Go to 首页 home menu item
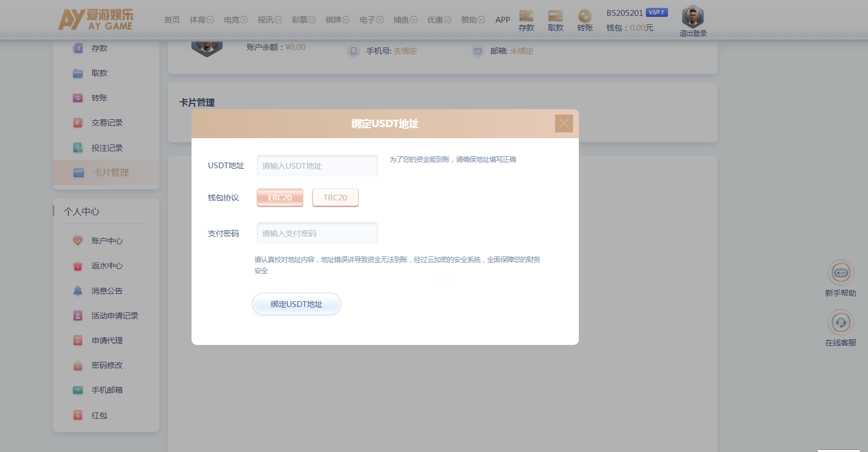This screenshot has height=452, width=868. [x=172, y=20]
